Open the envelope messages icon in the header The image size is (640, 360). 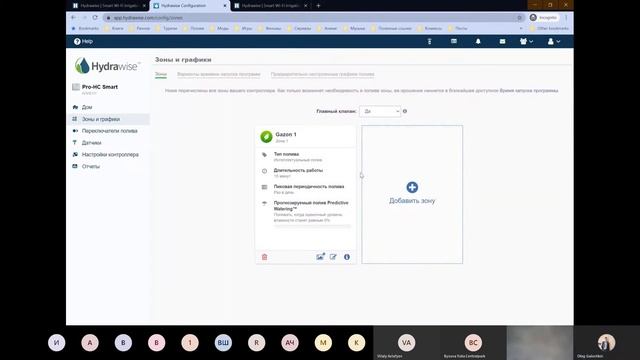click(x=502, y=41)
